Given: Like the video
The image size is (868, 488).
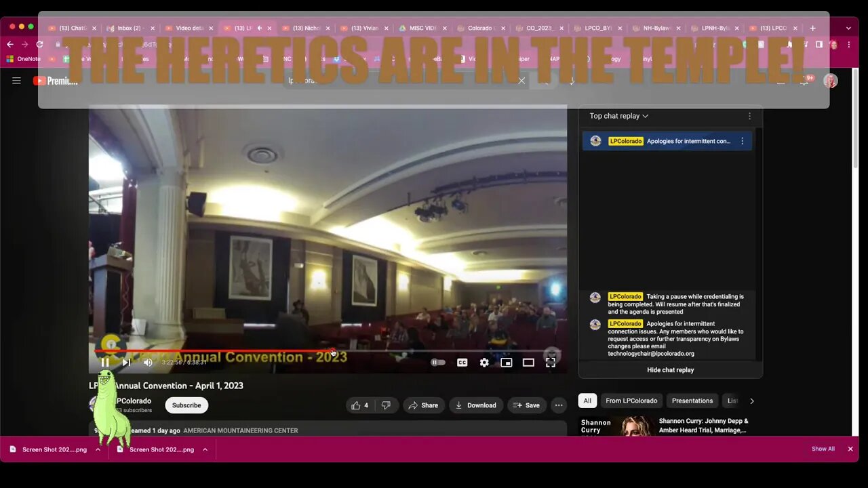Looking at the screenshot, I should click(360, 405).
